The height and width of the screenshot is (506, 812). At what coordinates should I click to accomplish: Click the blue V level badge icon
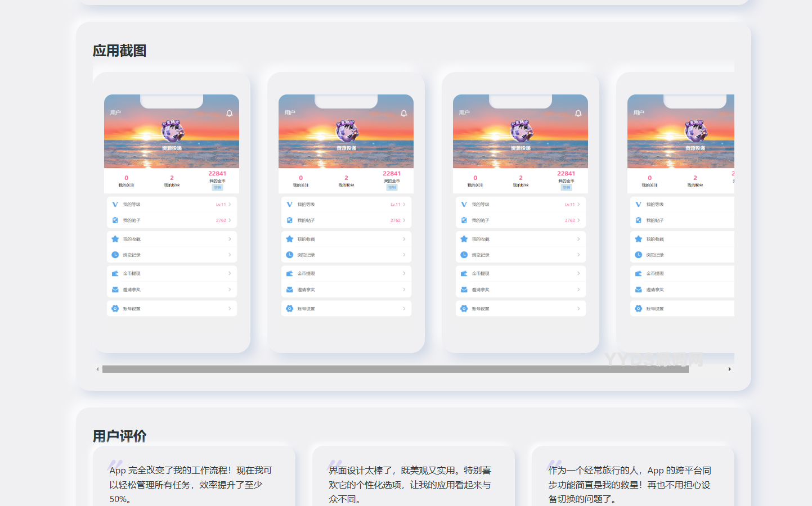pos(115,204)
